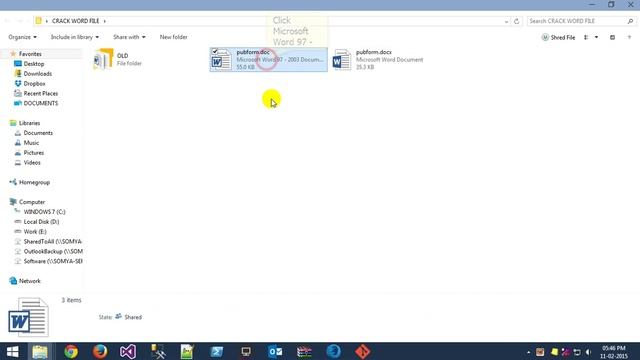The height and width of the screenshot is (360, 640).
Task: Open Outlook from taskbar
Action: point(275,351)
